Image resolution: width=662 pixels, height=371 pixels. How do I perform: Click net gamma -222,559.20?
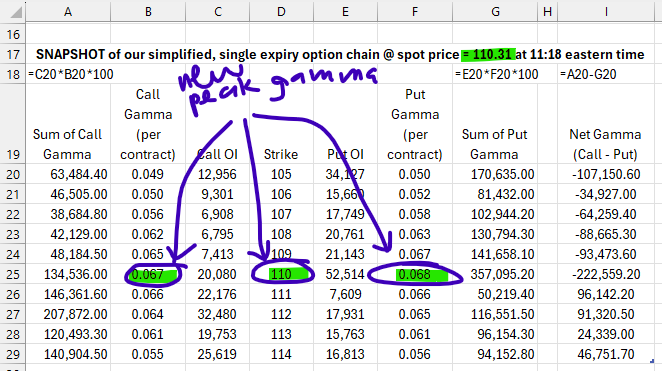(606, 274)
